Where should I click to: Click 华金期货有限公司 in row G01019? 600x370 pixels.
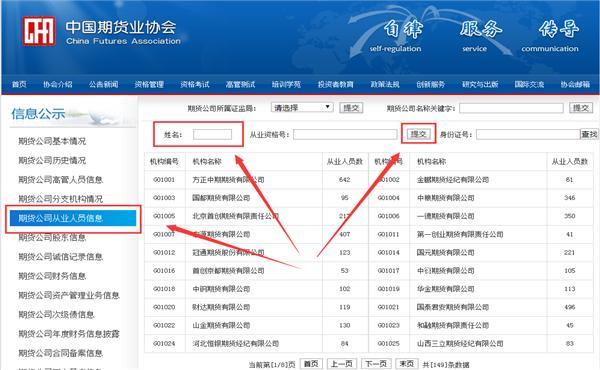click(446, 289)
